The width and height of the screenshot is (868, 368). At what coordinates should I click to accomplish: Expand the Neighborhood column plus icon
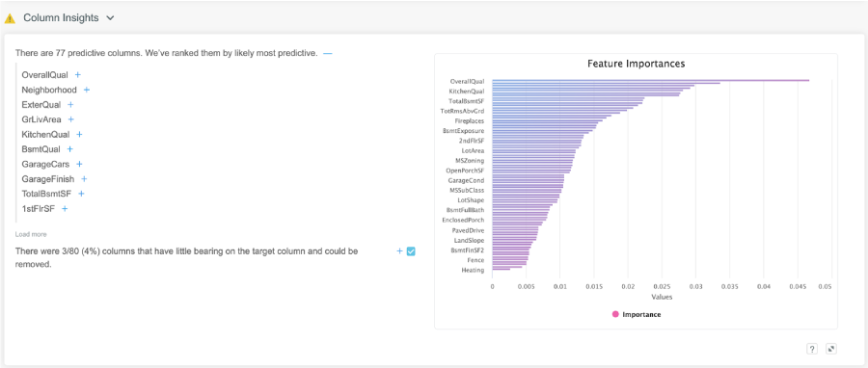[x=87, y=90]
